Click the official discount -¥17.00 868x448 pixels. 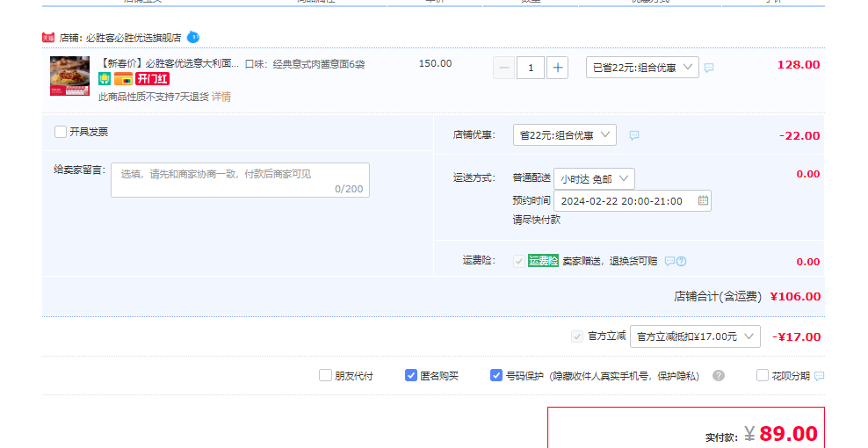(797, 336)
